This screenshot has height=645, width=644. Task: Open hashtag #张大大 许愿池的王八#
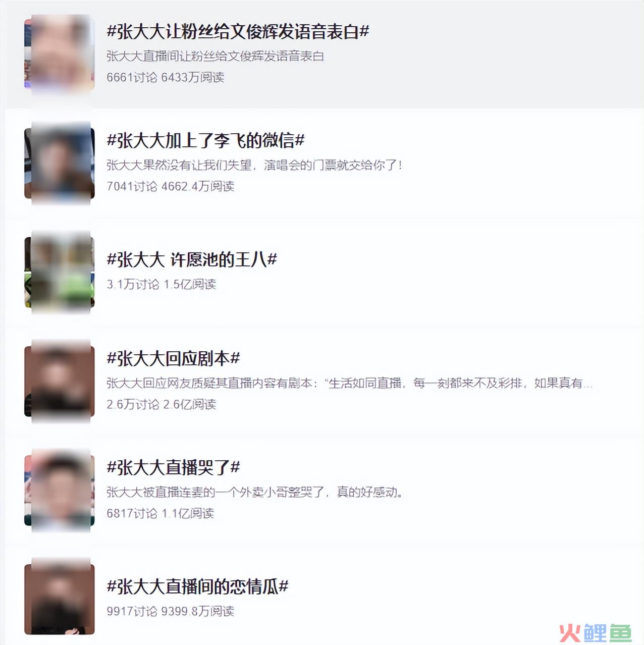192,259
